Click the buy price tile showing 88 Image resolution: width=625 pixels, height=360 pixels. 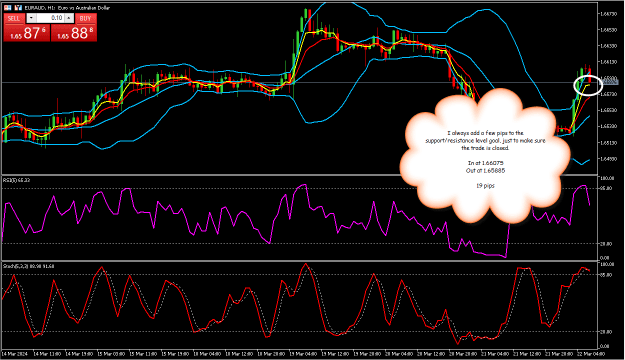pos(74,33)
